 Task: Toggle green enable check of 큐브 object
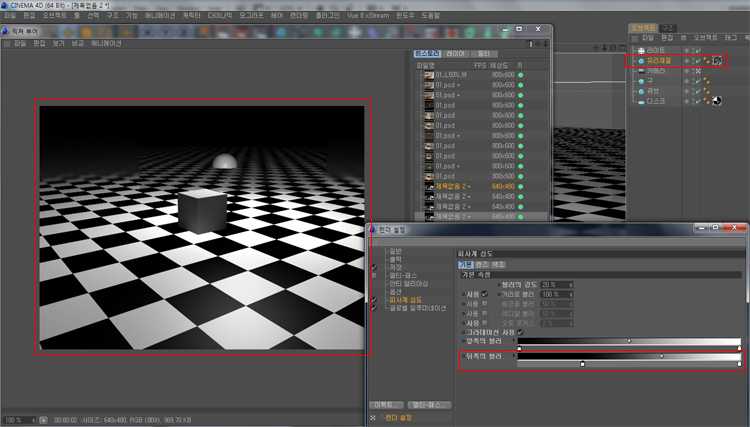coord(698,91)
